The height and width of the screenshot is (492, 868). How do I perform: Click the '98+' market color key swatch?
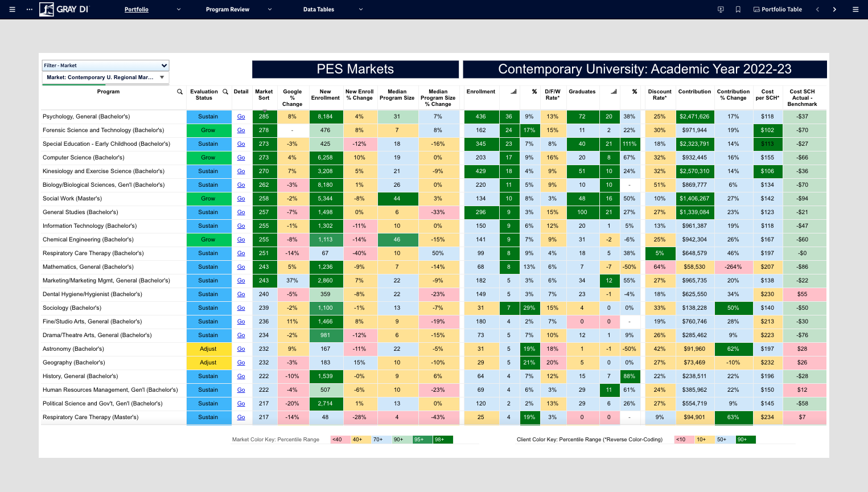click(443, 440)
